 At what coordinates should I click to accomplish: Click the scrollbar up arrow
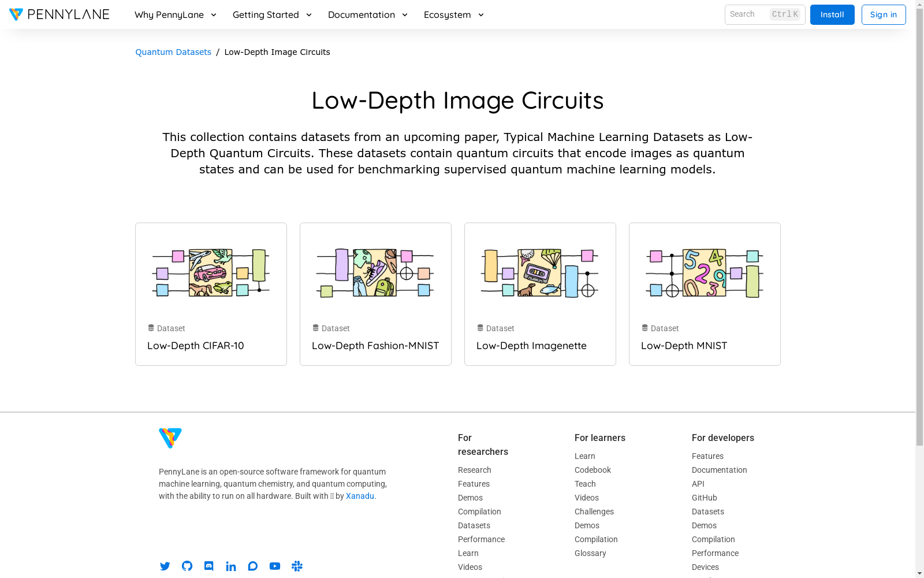point(919,5)
